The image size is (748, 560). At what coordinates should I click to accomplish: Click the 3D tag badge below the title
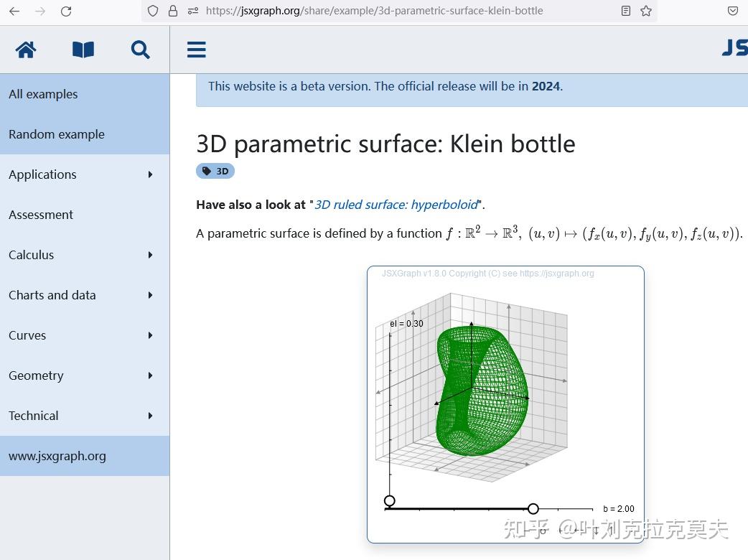tap(215, 171)
